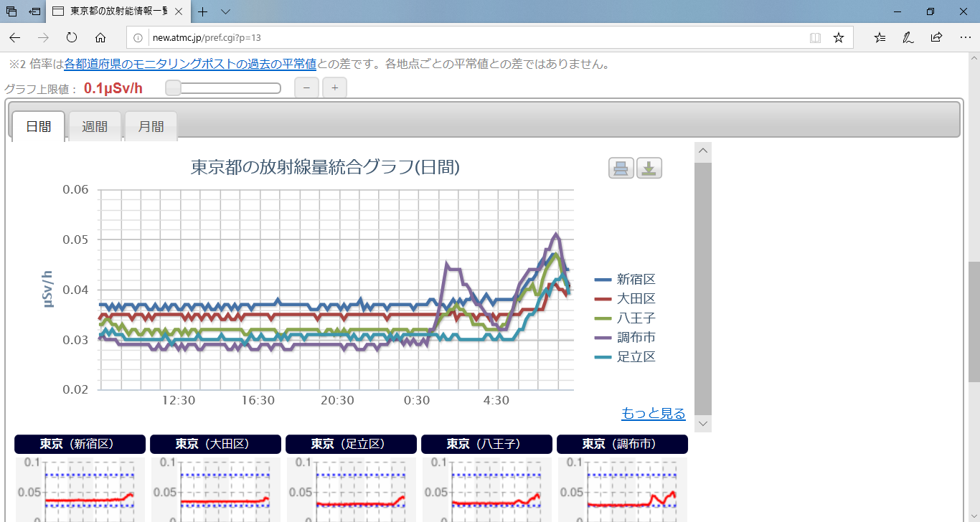Viewport: 980px width, 522px height.
Task: Click the 新宿区 mini graph thumbnail
Action: [x=80, y=490]
